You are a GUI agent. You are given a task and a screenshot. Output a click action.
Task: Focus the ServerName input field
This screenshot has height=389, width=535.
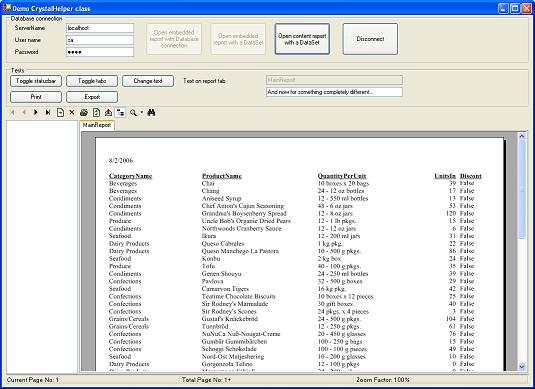[100, 28]
